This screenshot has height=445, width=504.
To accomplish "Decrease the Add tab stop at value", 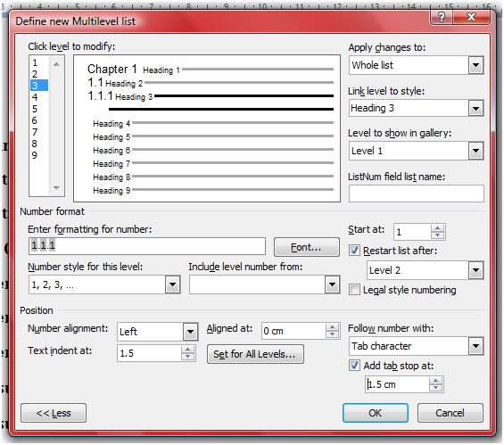I will pyautogui.click(x=435, y=388).
